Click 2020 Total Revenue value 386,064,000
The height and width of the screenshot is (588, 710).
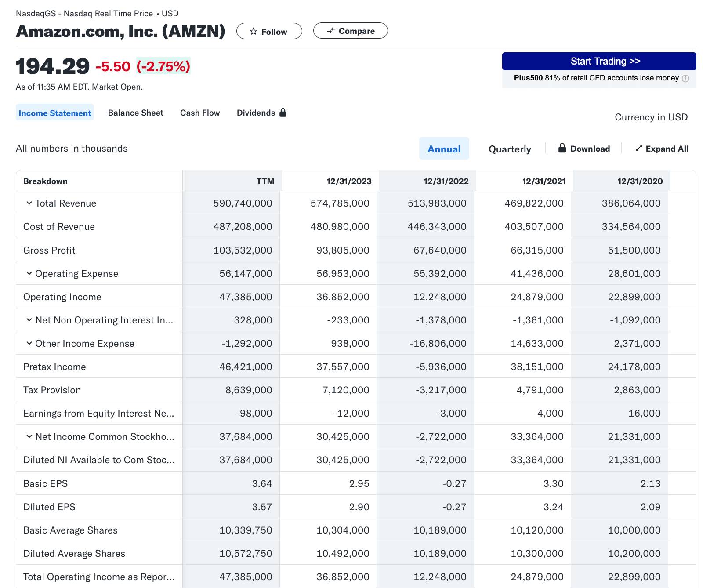(631, 203)
